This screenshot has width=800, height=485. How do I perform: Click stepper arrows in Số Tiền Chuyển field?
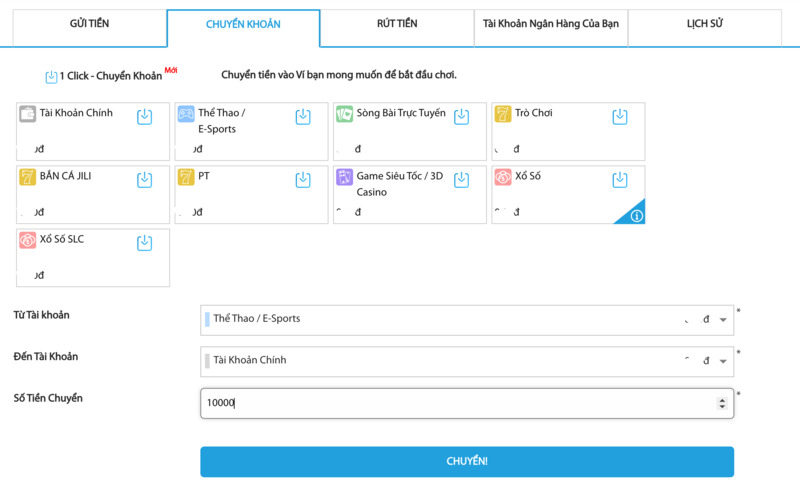(722, 403)
